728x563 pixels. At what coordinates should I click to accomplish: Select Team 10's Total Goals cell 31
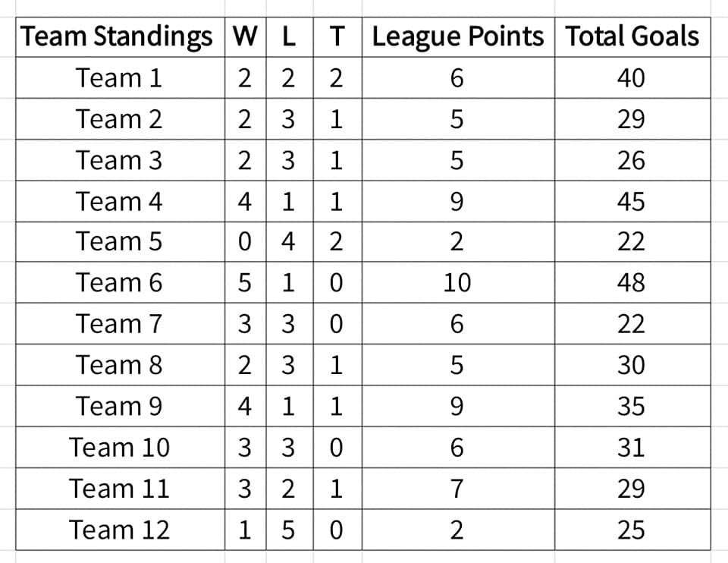click(632, 448)
